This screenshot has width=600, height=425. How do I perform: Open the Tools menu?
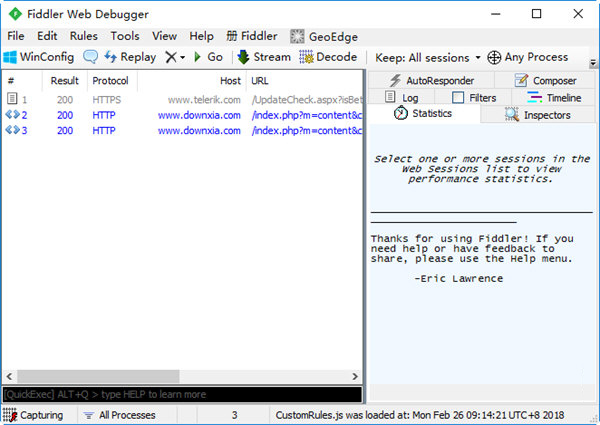[125, 36]
